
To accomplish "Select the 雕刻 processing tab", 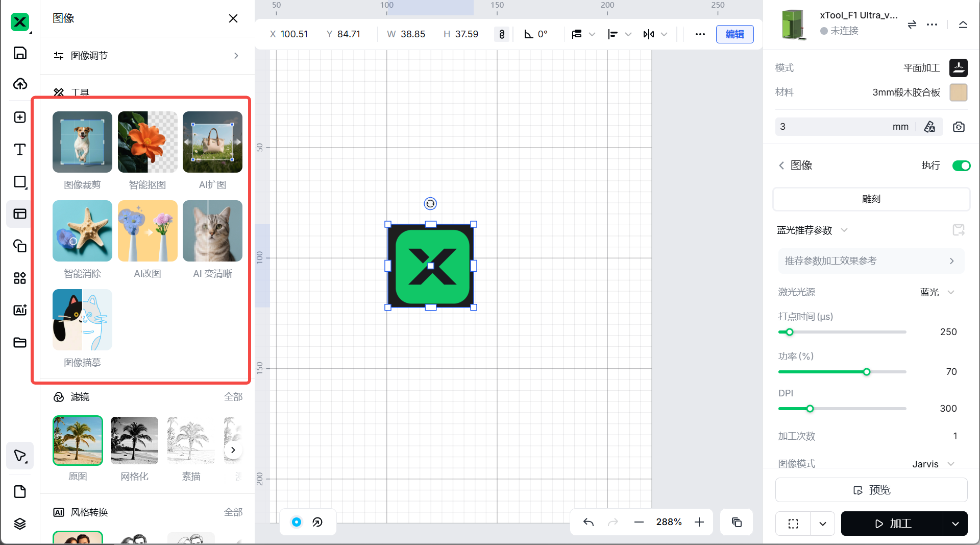I will pos(871,199).
